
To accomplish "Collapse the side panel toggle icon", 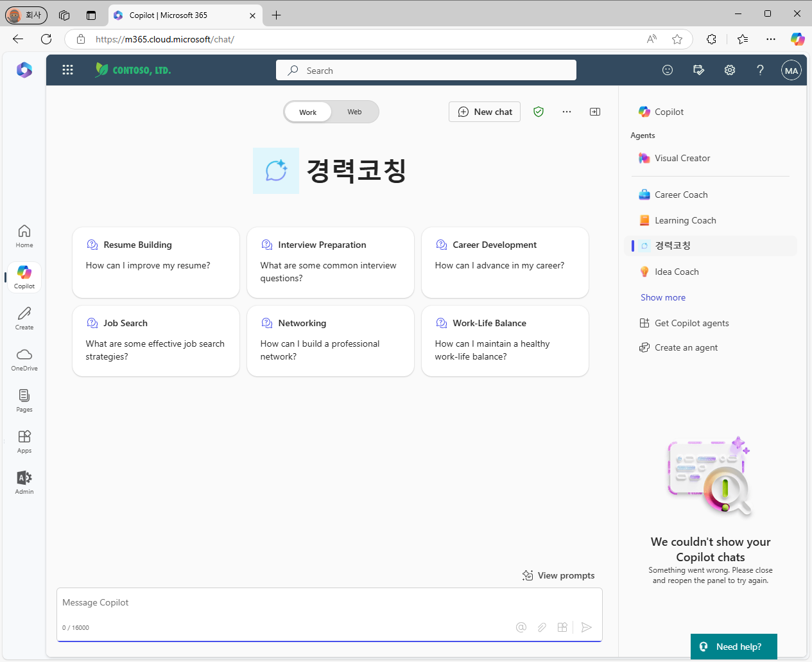I will coord(595,112).
